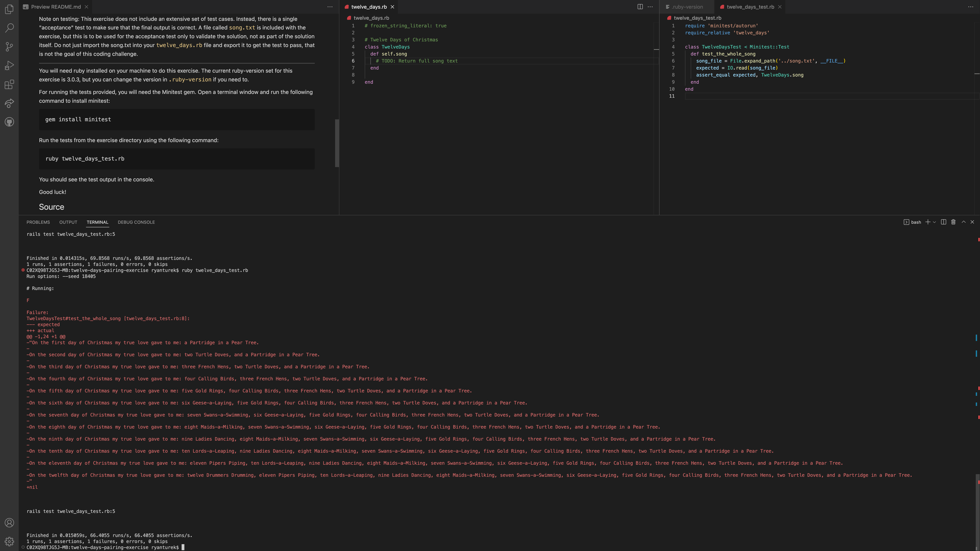980x551 pixels.
Task: Open the GitHub view in activity bar
Action: pyautogui.click(x=9, y=122)
